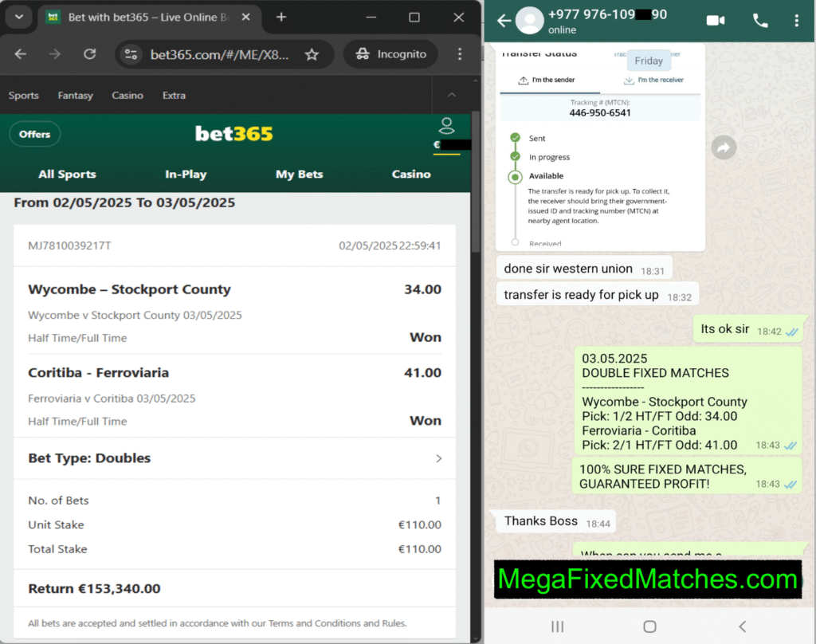View site information icon in address bar
This screenshot has width=816, height=644.
pyautogui.click(x=131, y=54)
